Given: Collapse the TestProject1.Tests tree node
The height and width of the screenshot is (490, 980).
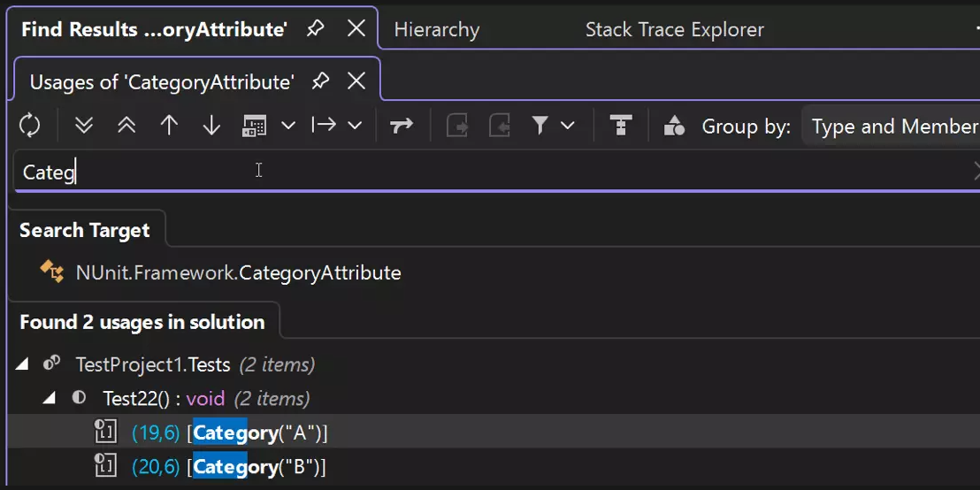Looking at the screenshot, I should click(x=22, y=364).
